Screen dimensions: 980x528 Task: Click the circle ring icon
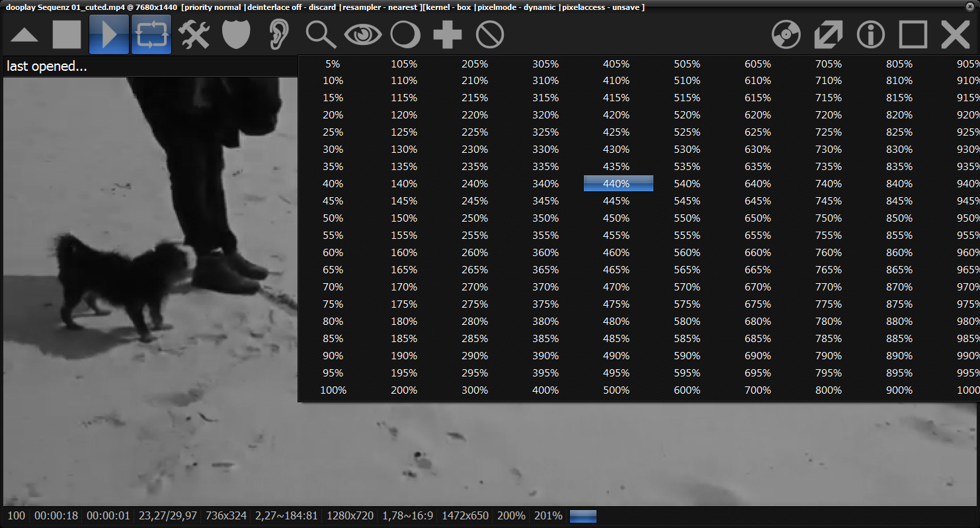(405, 34)
